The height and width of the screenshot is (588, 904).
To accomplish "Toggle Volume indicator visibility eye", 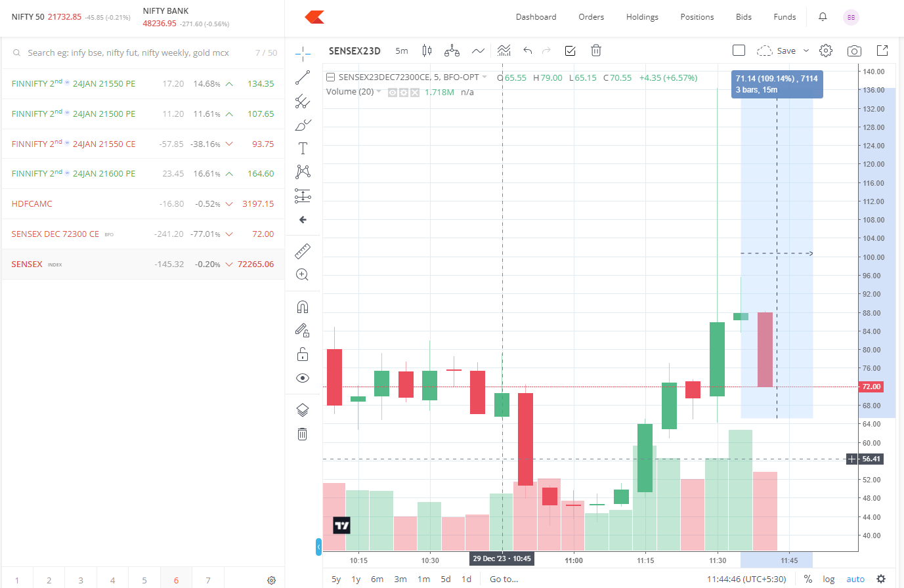I will (392, 93).
